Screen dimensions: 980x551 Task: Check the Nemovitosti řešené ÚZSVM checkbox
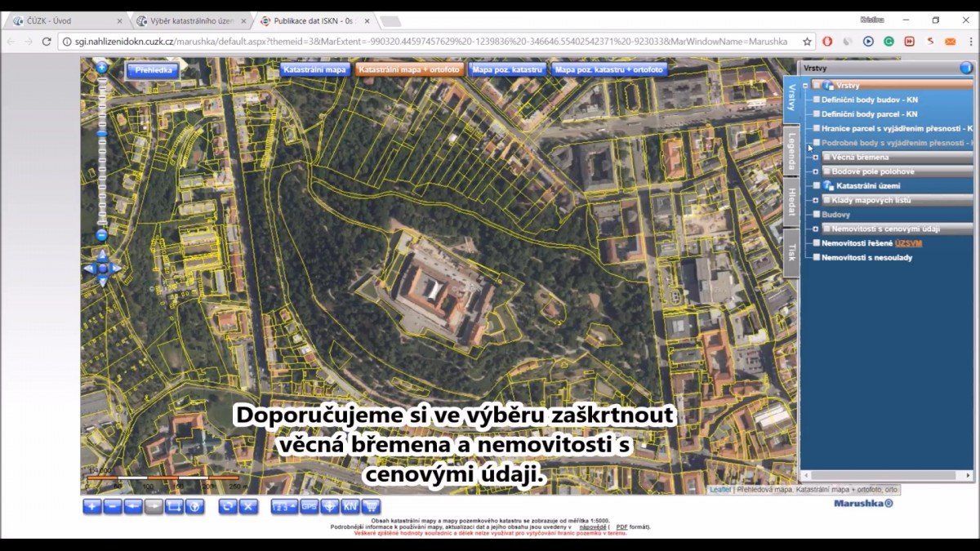coord(817,243)
